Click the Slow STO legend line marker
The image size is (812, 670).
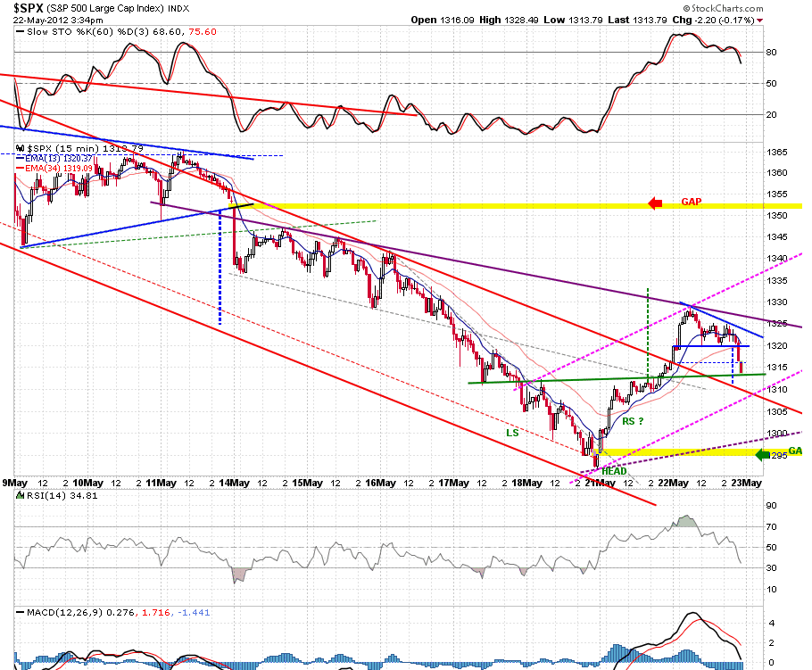click(x=21, y=31)
